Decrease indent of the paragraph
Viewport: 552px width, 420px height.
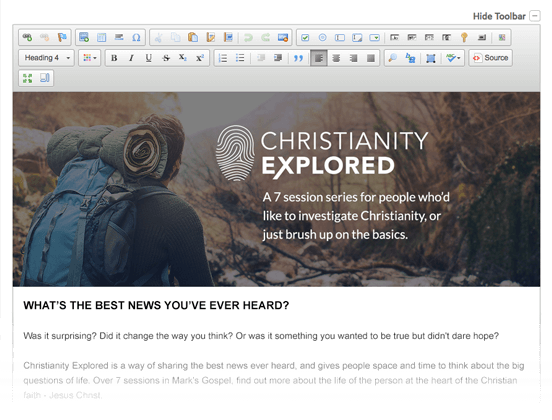pyautogui.click(x=261, y=58)
